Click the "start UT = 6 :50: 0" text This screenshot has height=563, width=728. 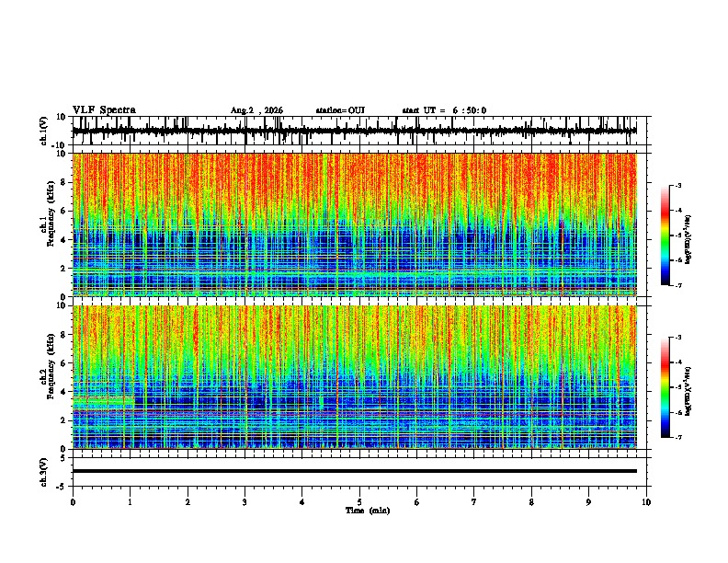click(444, 110)
